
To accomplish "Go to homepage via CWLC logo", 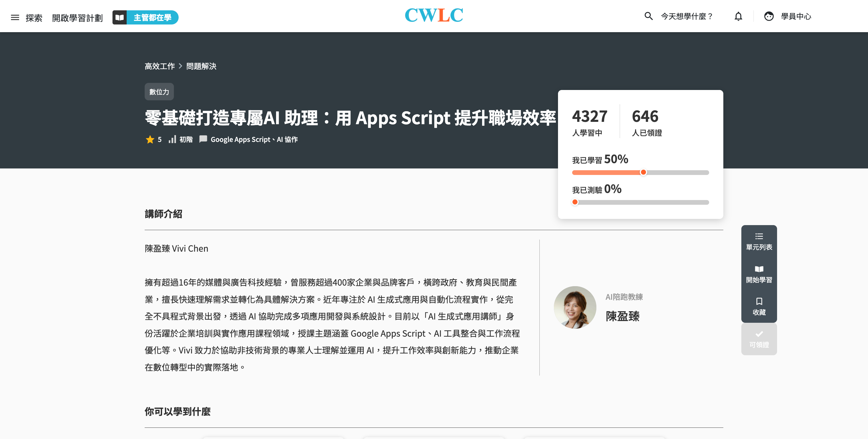I will [x=434, y=15].
